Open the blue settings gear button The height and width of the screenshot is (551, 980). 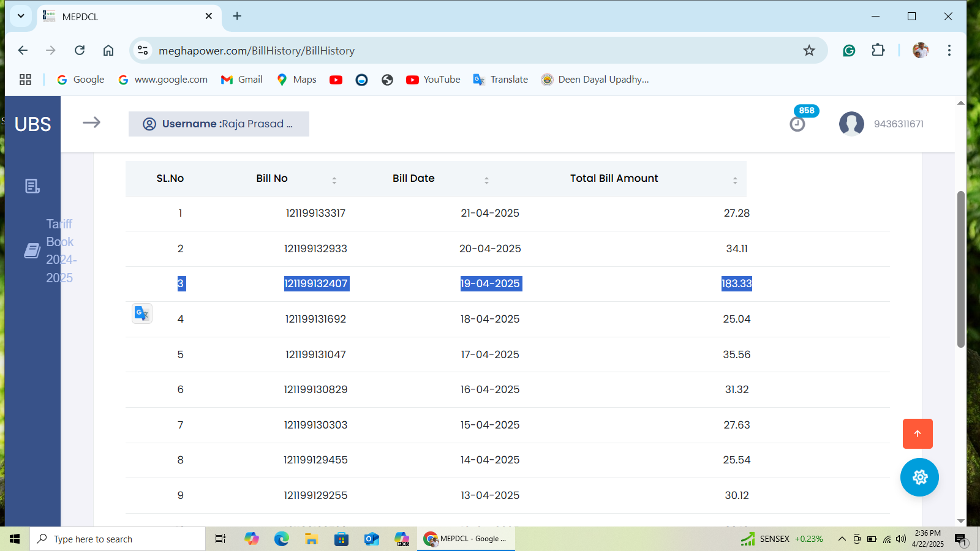pyautogui.click(x=919, y=477)
